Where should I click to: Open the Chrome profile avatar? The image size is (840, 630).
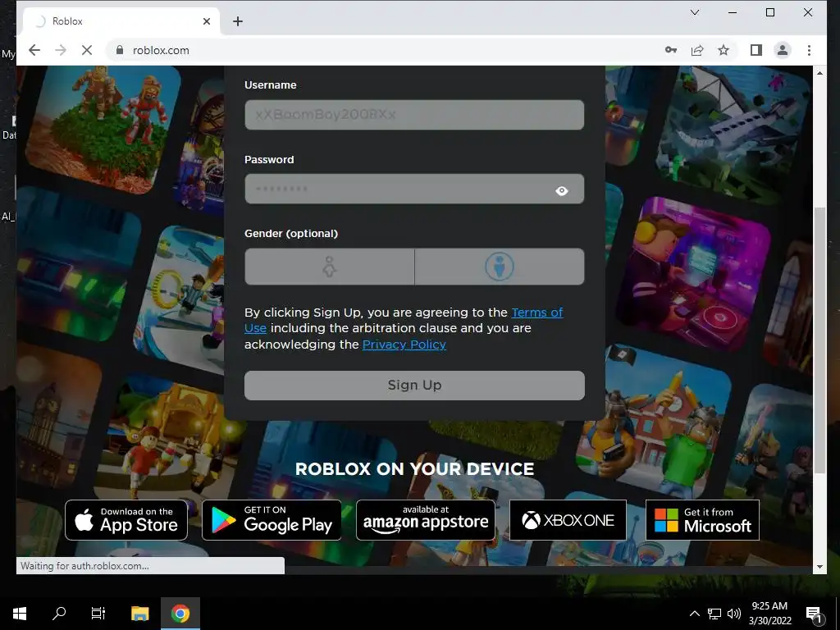(782, 50)
